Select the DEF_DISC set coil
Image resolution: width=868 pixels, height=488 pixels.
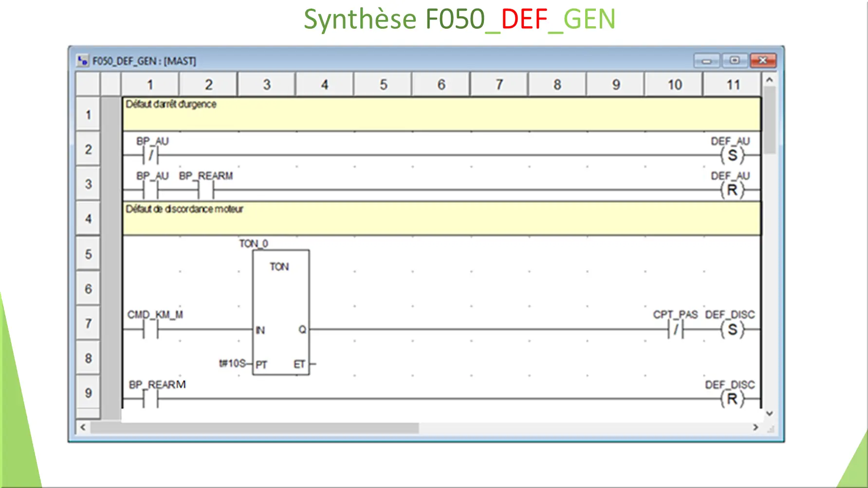733,329
